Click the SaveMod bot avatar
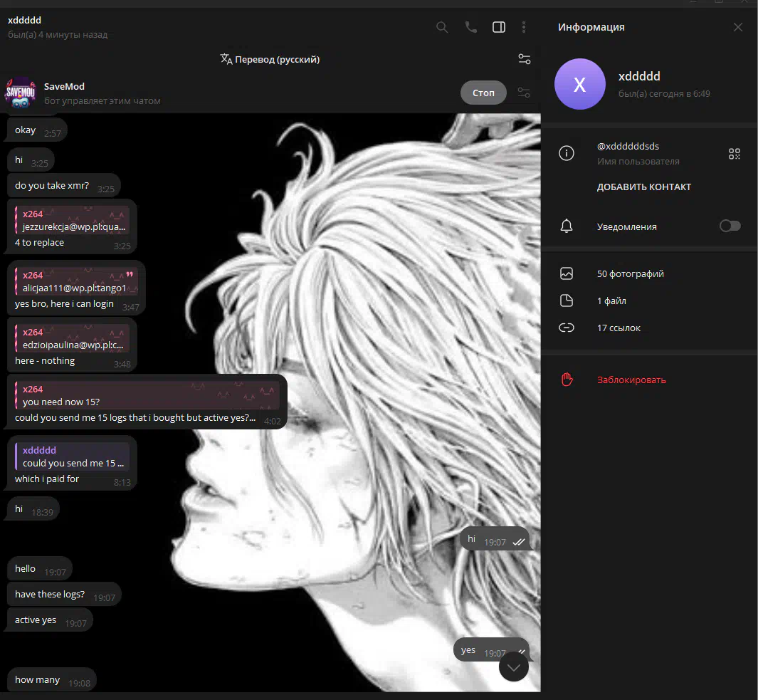This screenshot has width=758, height=700. point(21,93)
